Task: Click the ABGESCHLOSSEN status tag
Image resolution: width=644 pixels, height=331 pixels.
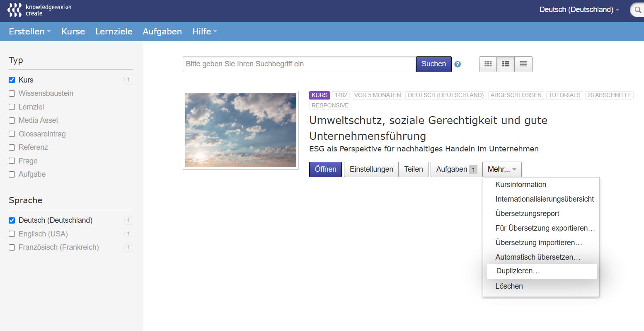Action: 516,95
